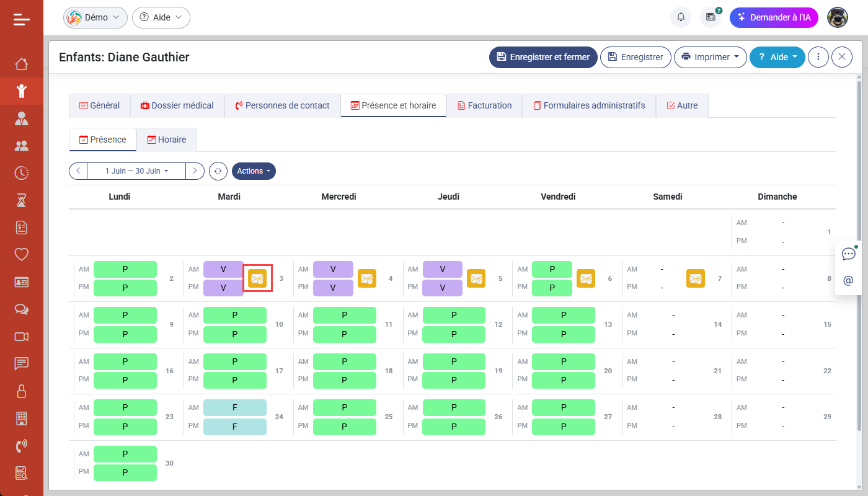Open the highlighted envelope icon on June 3

257,278
